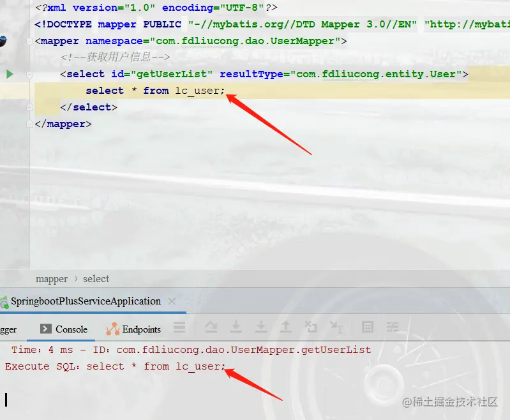Click the Endpoints tab orange icon
This screenshot has height=420, width=510.
tap(112, 329)
